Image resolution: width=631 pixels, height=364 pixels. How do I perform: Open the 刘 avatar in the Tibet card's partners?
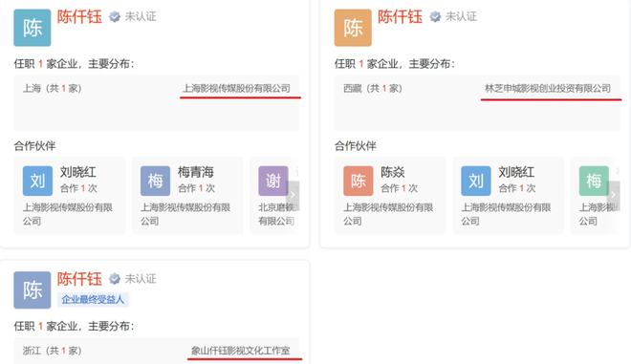tap(476, 181)
